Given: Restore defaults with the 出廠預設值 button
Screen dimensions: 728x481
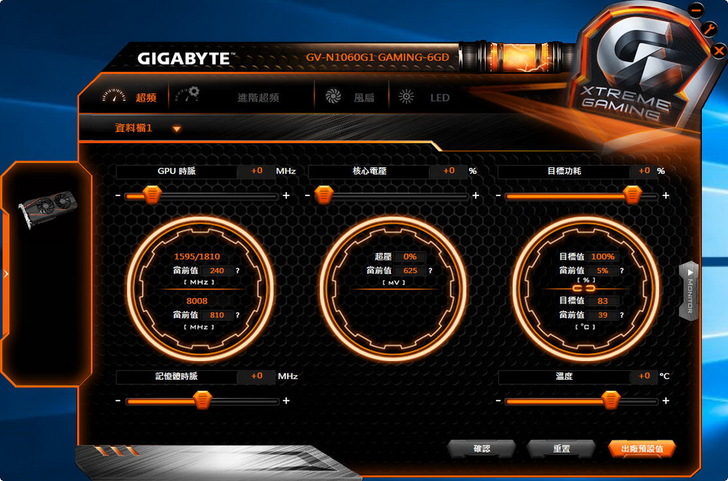Looking at the screenshot, I should (x=642, y=449).
